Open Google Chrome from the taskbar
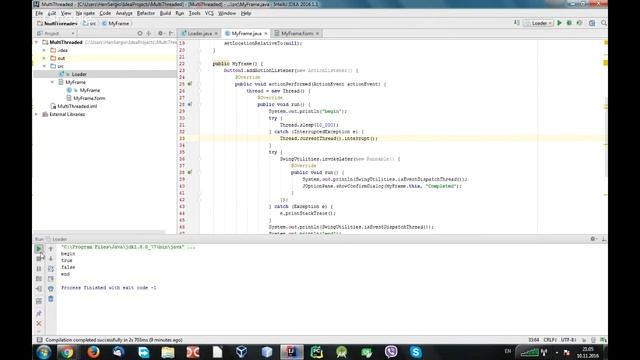 pos(68,352)
